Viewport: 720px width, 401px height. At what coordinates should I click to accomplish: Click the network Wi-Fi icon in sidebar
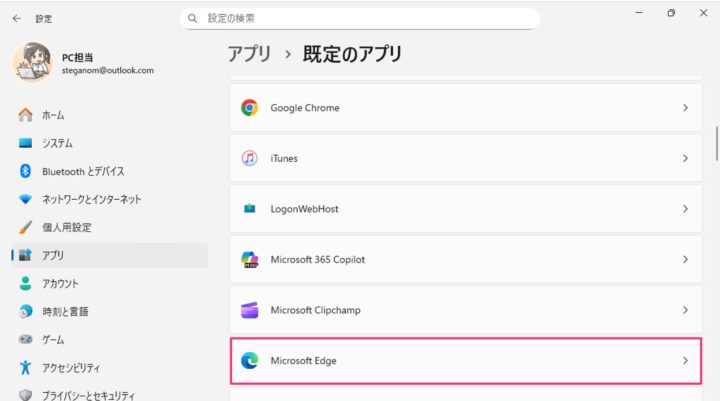25,199
